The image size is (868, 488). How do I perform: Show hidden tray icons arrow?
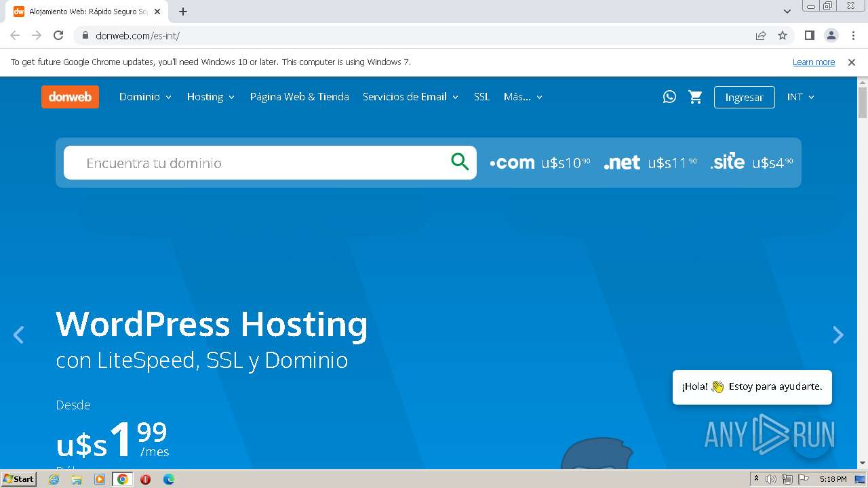(x=756, y=479)
